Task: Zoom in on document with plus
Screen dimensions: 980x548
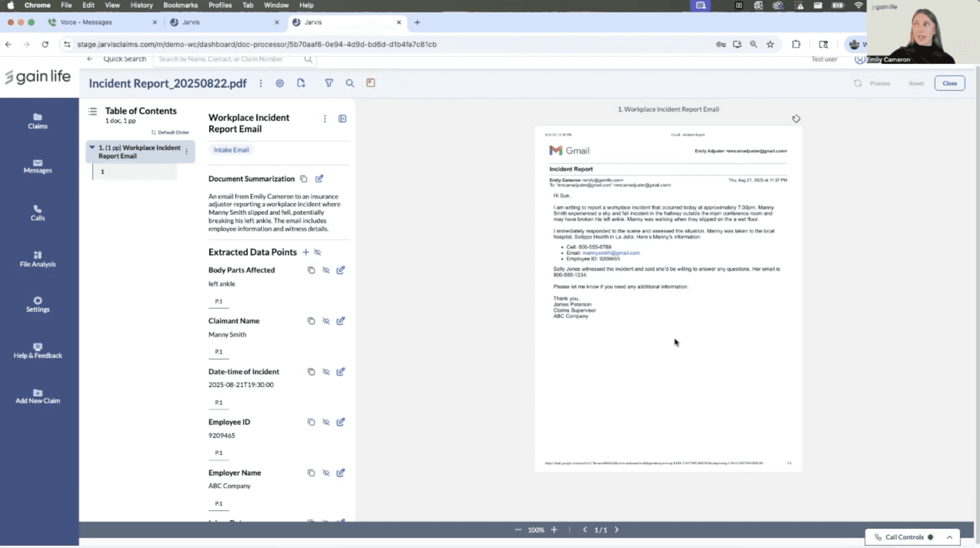Action: [x=554, y=530]
